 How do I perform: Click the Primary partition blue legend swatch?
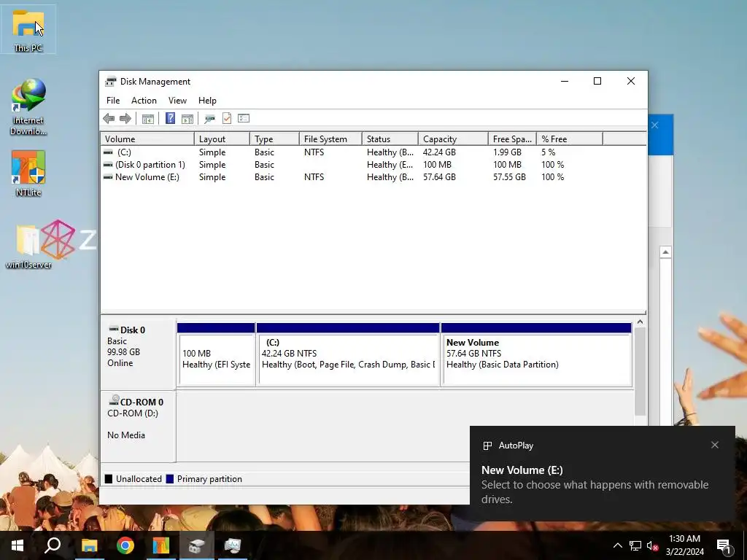coord(169,479)
